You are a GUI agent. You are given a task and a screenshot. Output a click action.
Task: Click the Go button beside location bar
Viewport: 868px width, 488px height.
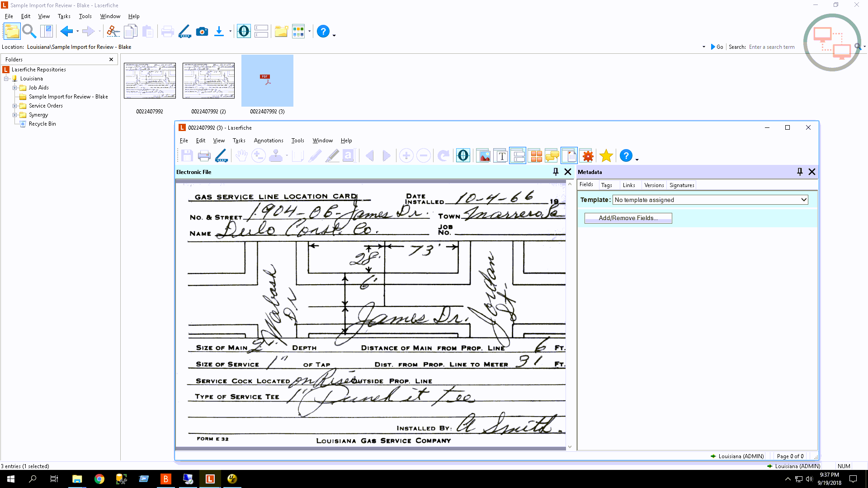pyautogui.click(x=717, y=47)
